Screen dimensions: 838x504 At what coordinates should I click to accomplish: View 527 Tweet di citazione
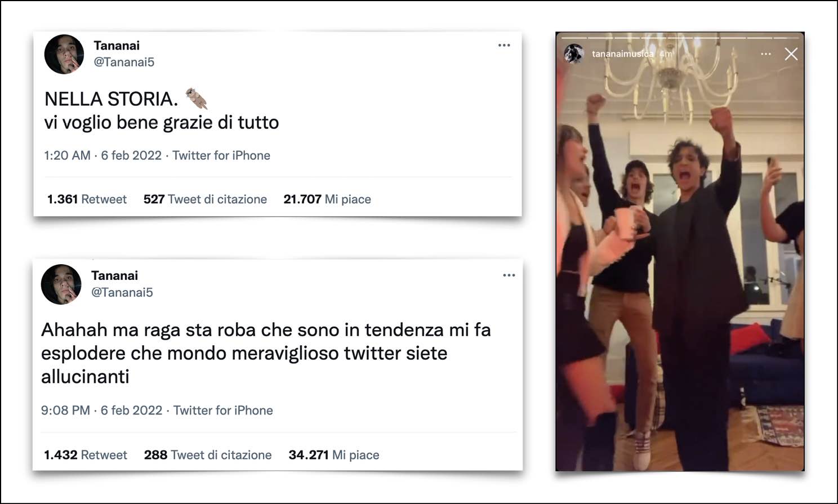205,199
